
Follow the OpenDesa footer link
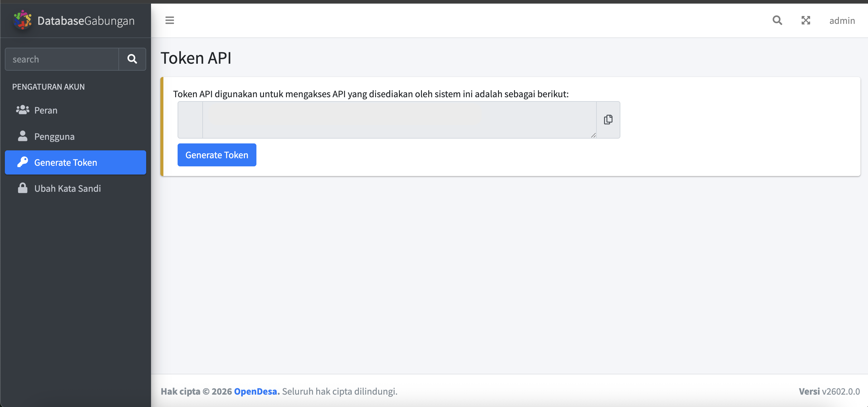coord(255,391)
